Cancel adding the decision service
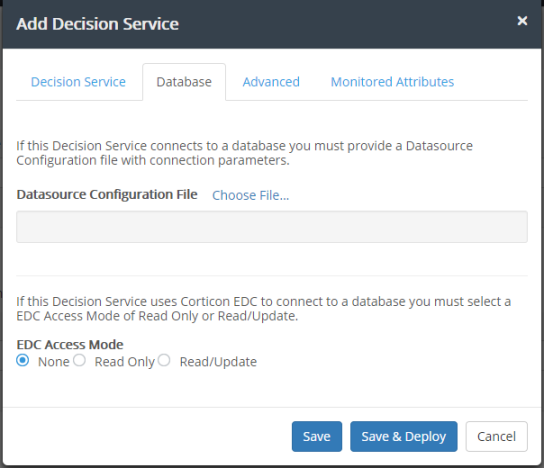The height and width of the screenshot is (468, 544). pos(496,436)
